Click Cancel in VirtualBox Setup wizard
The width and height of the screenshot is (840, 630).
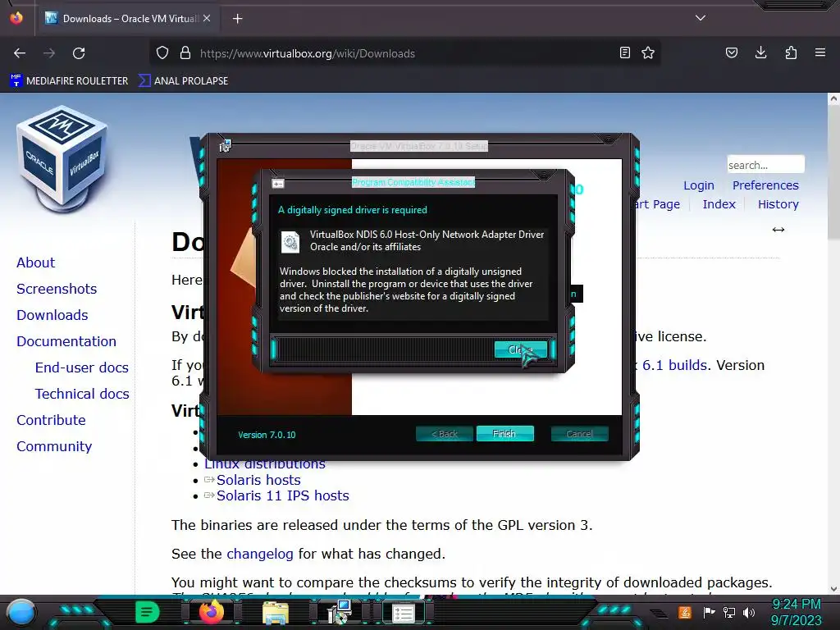[580, 434]
